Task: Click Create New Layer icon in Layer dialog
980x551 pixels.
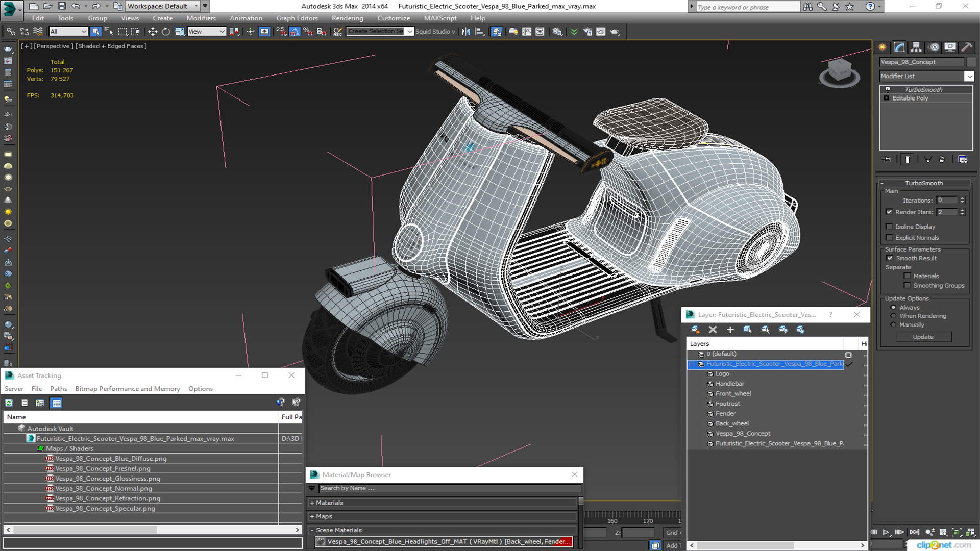Action: tap(695, 330)
